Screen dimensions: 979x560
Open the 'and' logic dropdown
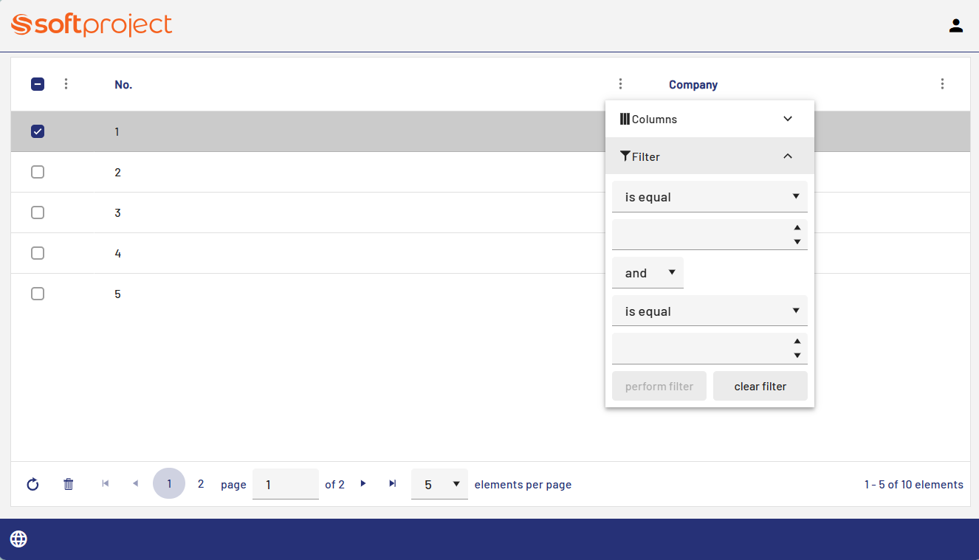[647, 273]
